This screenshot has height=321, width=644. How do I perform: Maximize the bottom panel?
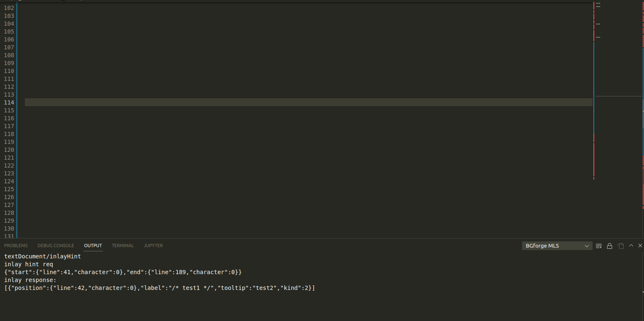[x=631, y=246]
